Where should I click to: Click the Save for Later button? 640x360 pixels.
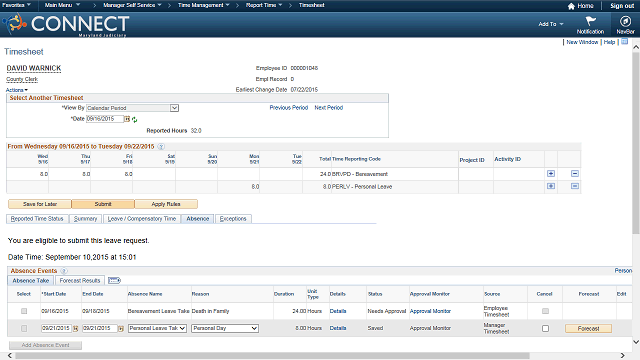click(x=40, y=204)
